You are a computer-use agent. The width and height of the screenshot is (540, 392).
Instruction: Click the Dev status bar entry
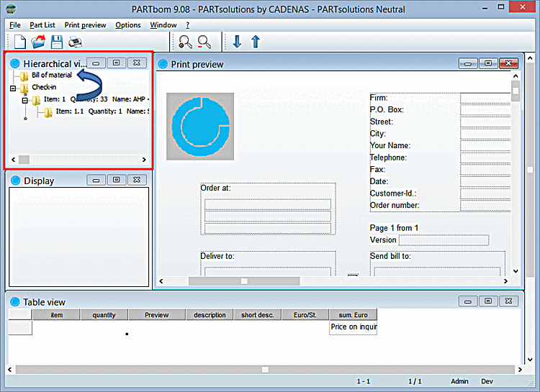pyautogui.click(x=487, y=381)
